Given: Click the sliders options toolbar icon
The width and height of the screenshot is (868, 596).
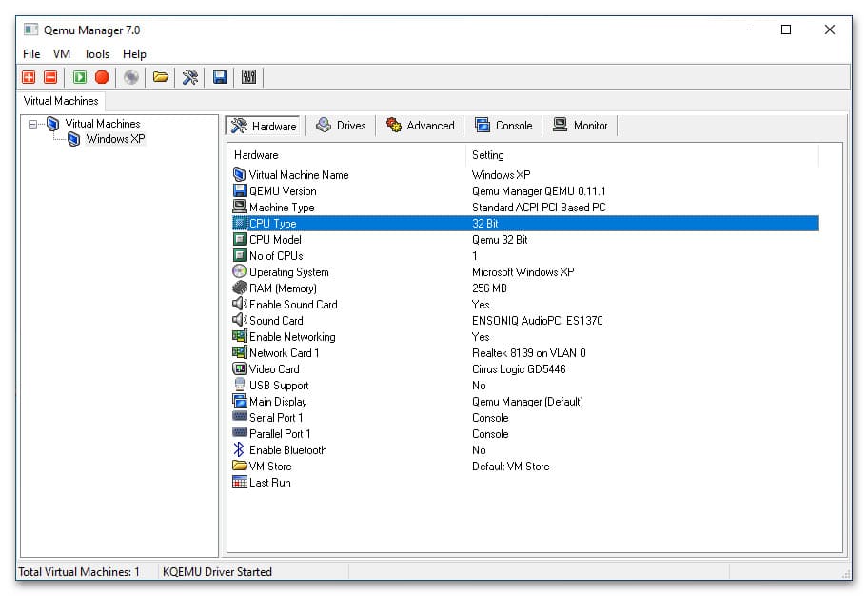Looking at the screenshot, I should click(x=248, y=77).
